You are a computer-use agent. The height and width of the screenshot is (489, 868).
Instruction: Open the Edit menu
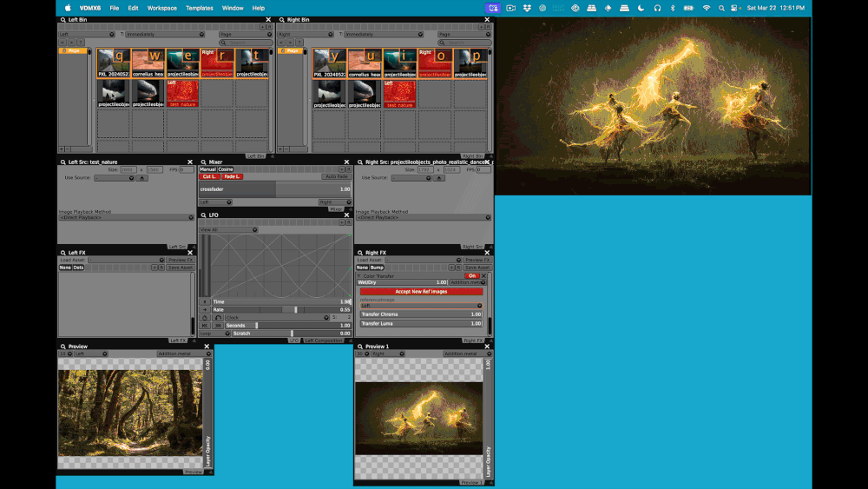point(133,9)
